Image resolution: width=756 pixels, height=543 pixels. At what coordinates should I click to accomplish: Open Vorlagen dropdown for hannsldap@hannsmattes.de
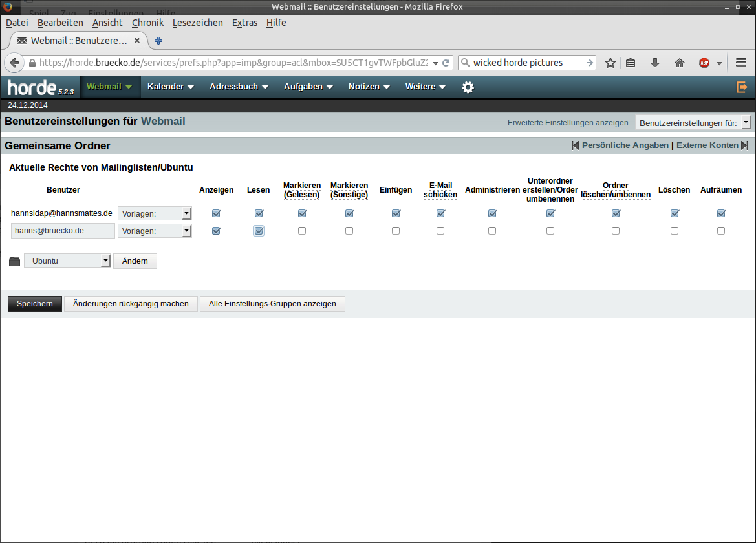[x=155, y=213]
